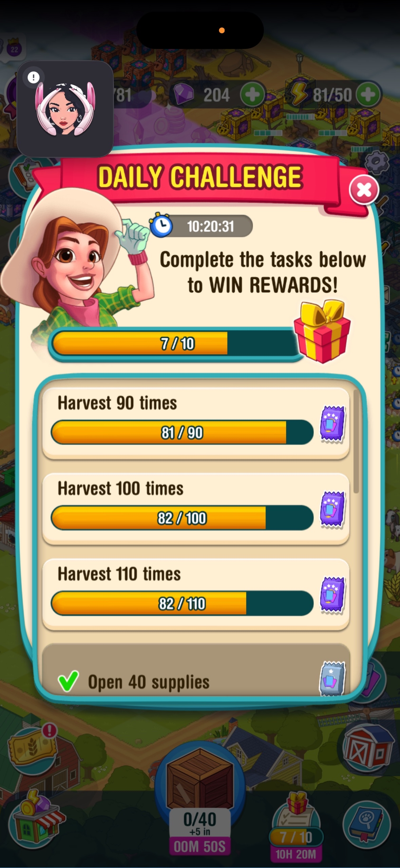400x868 pixels.
Task: Tap the card pack for Harvest 90 times
Action: pos(332,424)
